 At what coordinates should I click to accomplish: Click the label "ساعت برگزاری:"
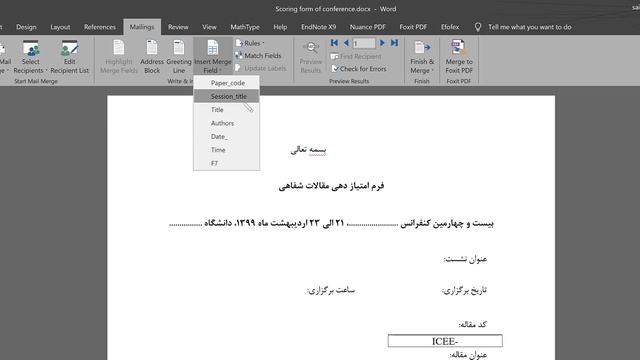(331, 290)
